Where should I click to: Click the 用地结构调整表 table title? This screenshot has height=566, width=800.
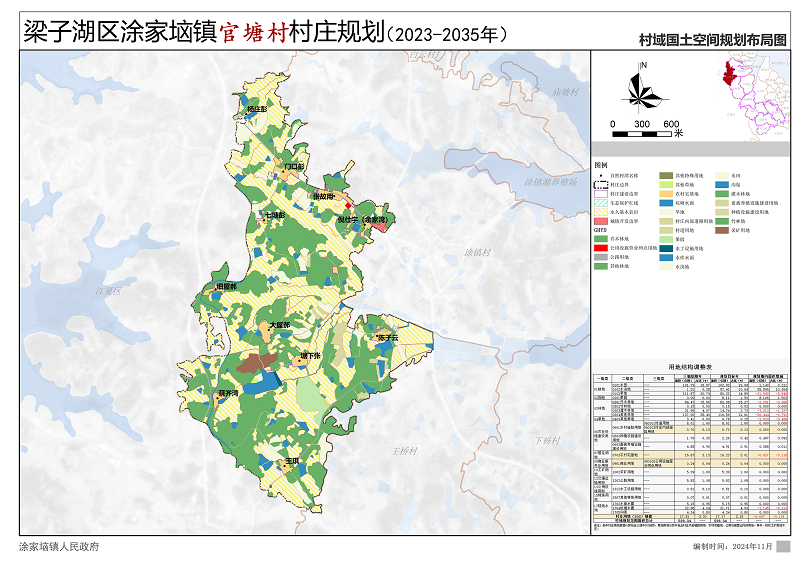[691, 368]
